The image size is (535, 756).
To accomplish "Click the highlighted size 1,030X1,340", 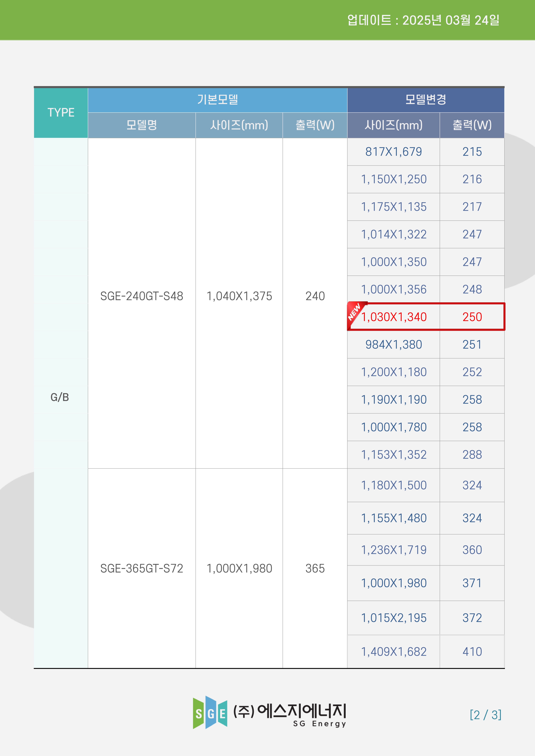I will tap(394, 317).
